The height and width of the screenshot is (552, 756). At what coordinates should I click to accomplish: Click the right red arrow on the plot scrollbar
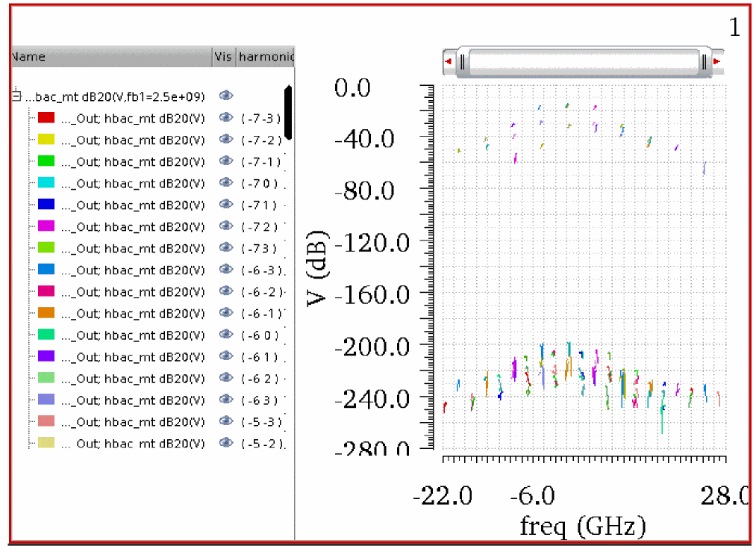(x=717, y=61)
